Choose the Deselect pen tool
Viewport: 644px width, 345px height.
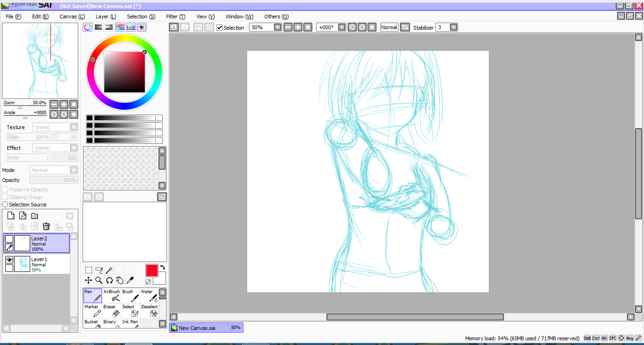click(x=150, y=311)
